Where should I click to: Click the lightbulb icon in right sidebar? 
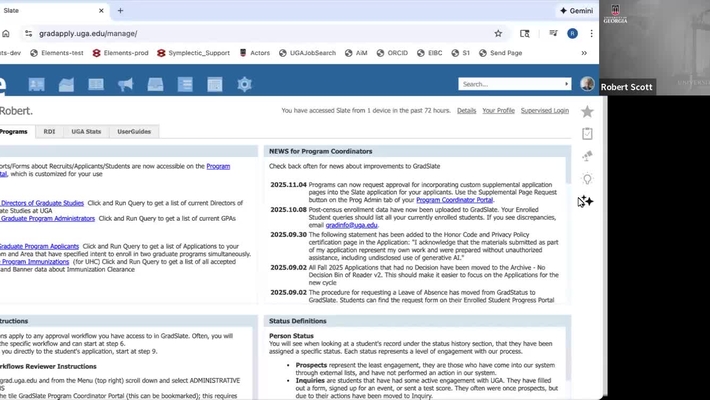[587, 179]
